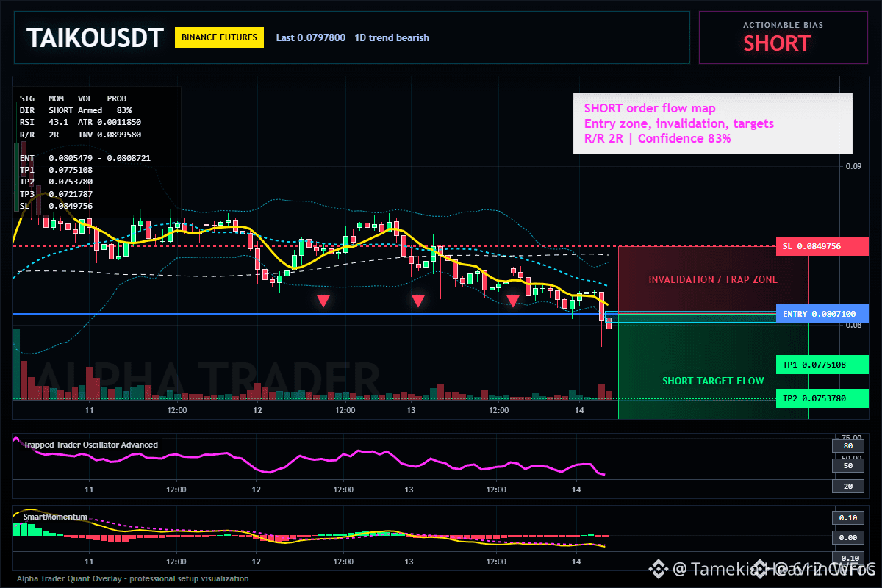Click the TAIKOUSDT symbol title
Image resolution: width=882 pixels, height=588 pixels.
[94, 38]
